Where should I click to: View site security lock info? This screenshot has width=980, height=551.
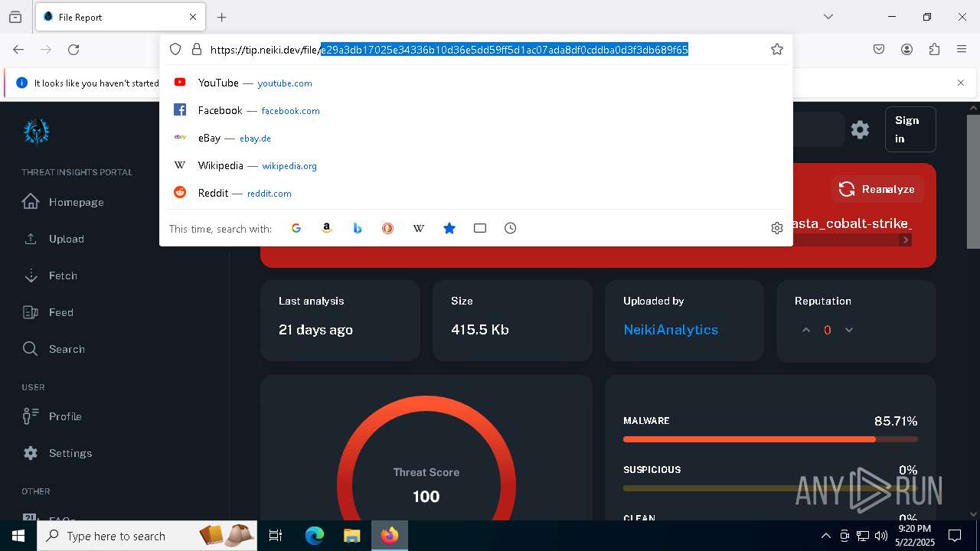point(197,49)
